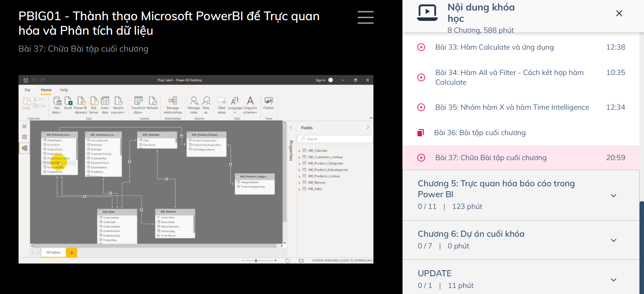Expand AW_Product_Subcategories in the Fields pane

click(x=300, y=170)
